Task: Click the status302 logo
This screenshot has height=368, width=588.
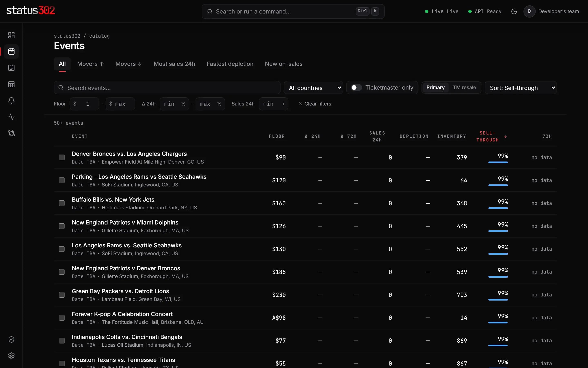Action: [31, 10]
